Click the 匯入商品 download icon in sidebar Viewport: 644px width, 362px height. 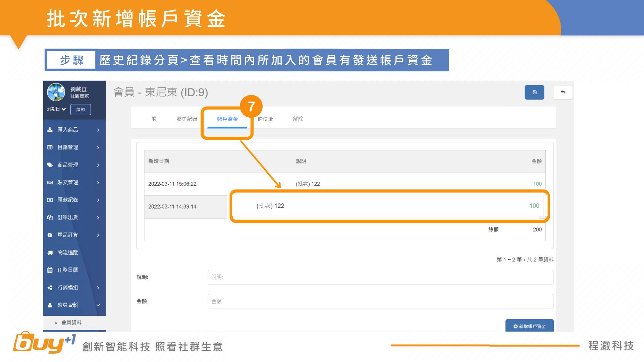coord(50,130)
